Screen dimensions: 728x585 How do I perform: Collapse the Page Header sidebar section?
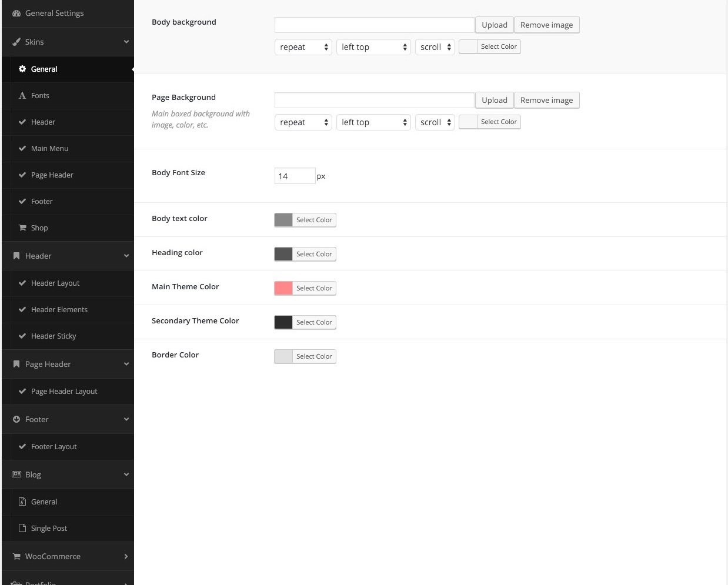pyautogui.click(x=126, y=364)
